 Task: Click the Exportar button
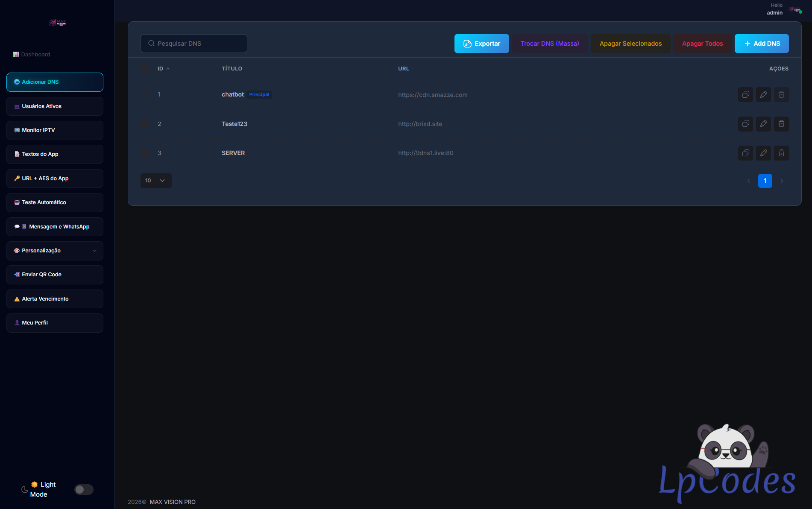point(481,44)
